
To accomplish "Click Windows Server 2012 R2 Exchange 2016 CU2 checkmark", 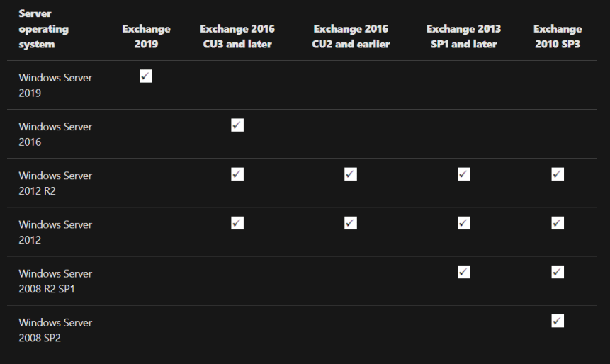I will click(x=351, y=174).
